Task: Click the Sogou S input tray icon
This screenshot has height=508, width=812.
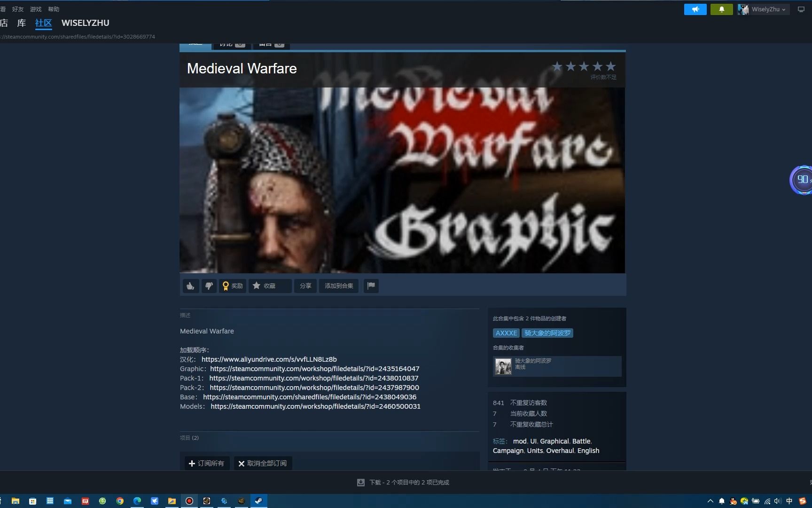Action: (803, 501)
